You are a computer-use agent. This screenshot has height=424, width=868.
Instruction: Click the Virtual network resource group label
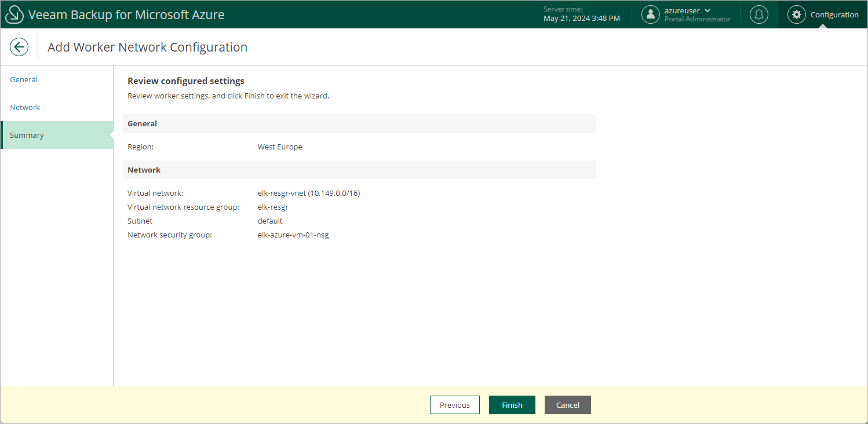[183, 207]
